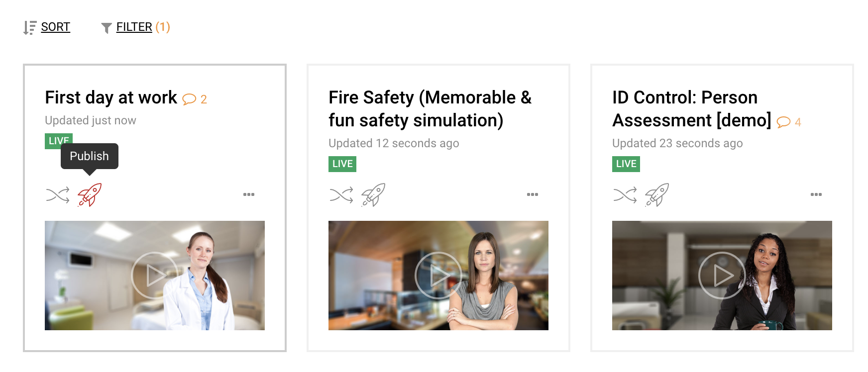Click the shuffle icon on First day at work
Screen dimensions: 868x372
click(58, 195)
